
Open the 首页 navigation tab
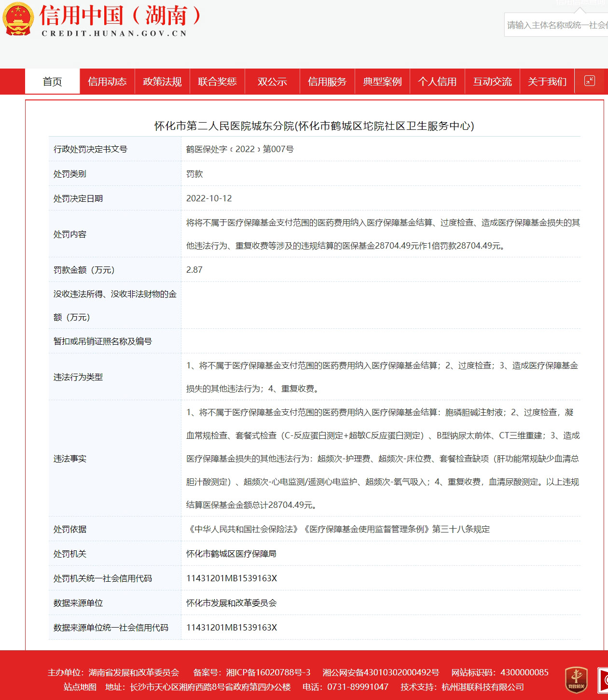point(52,82)
